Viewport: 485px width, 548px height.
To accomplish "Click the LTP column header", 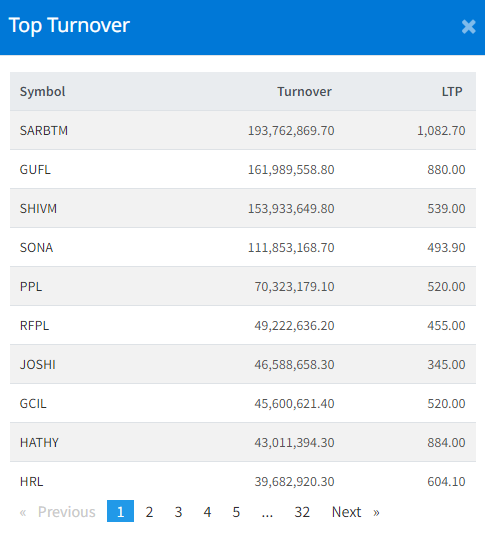I will pos(452,92).
